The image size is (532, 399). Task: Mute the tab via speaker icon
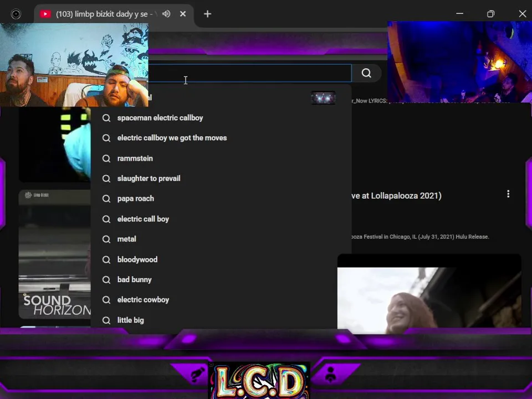[166, 14]
